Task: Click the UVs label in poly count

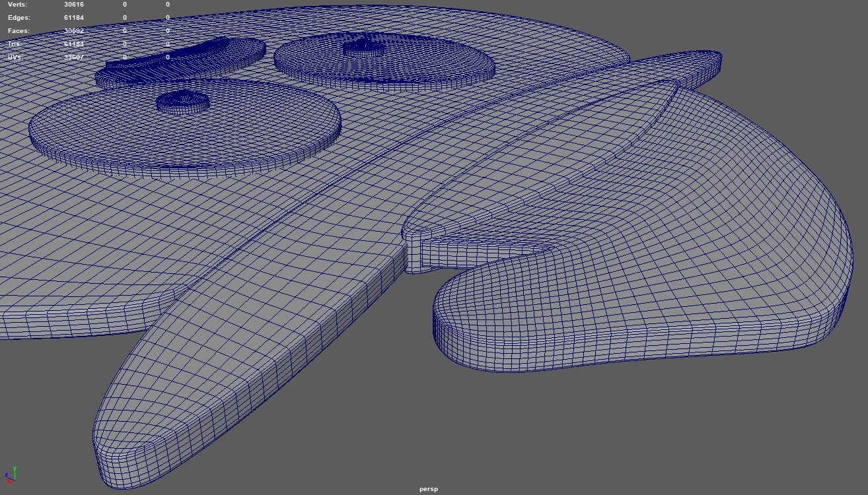Action: [15, 57]
